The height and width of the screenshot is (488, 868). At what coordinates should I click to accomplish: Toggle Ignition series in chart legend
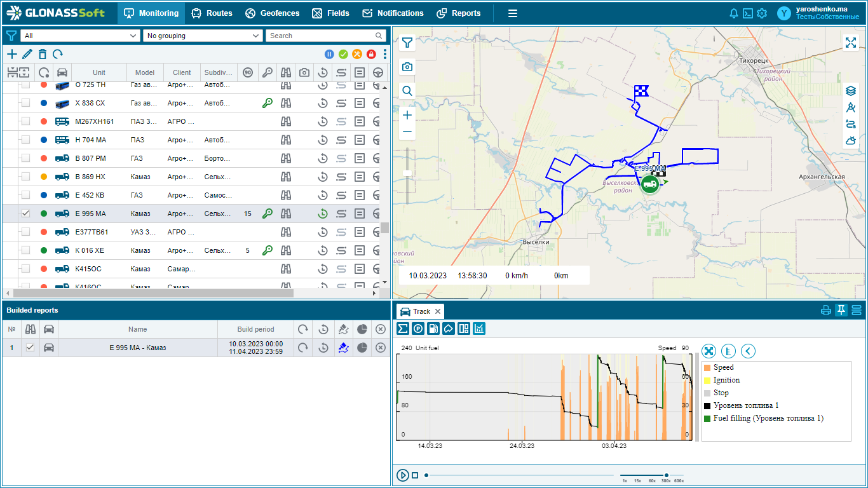[722, 380]
